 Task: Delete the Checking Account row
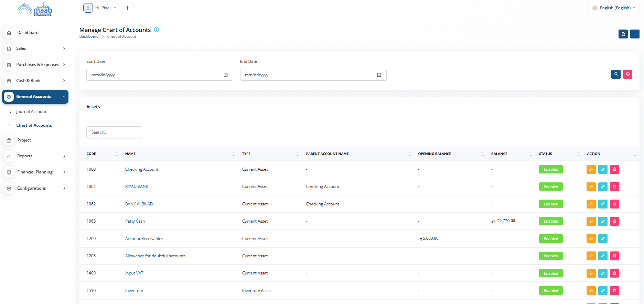pyautogui.click(x=614, y=169)
